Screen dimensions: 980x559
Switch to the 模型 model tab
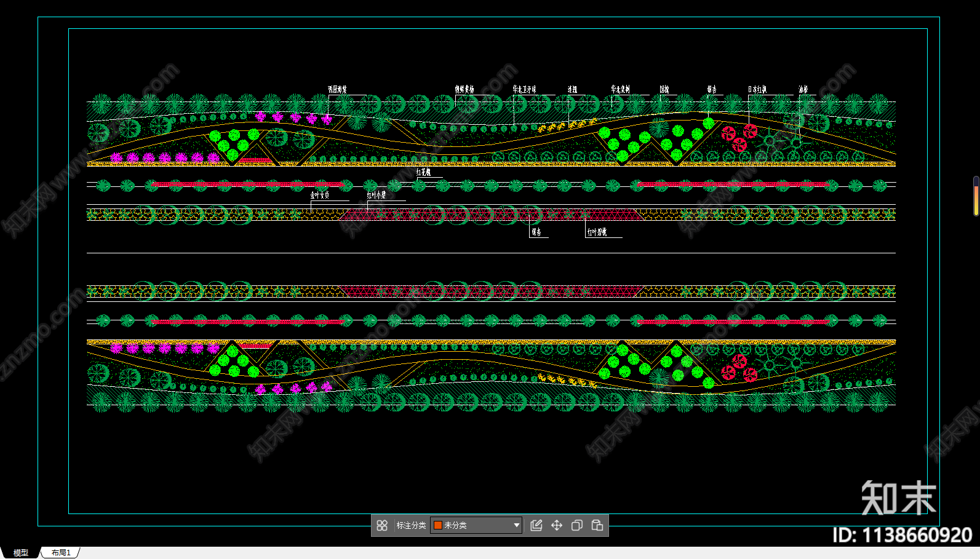(x=21, y=553)
